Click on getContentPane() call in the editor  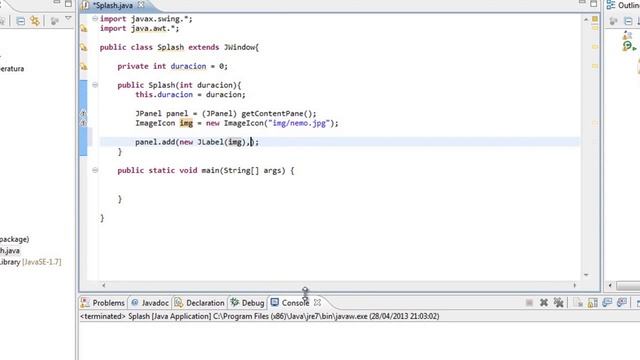coord(276,113)
